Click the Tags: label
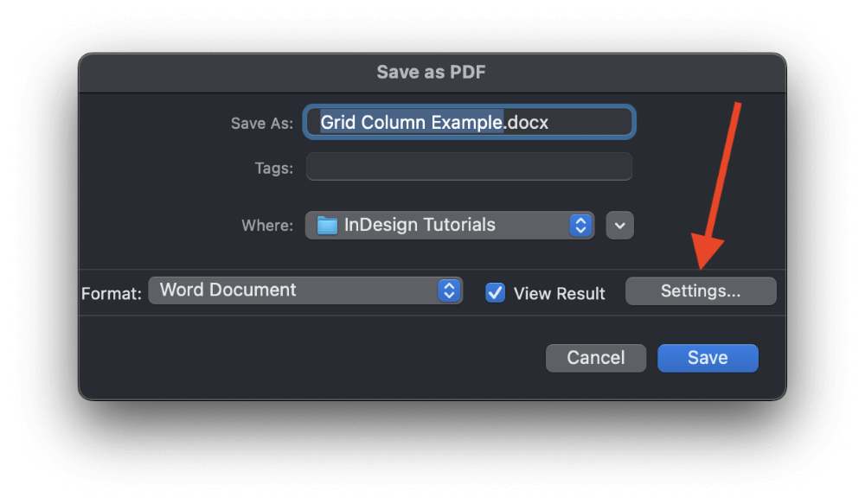Viewport: 865px width, 504px height. (273, 169)
